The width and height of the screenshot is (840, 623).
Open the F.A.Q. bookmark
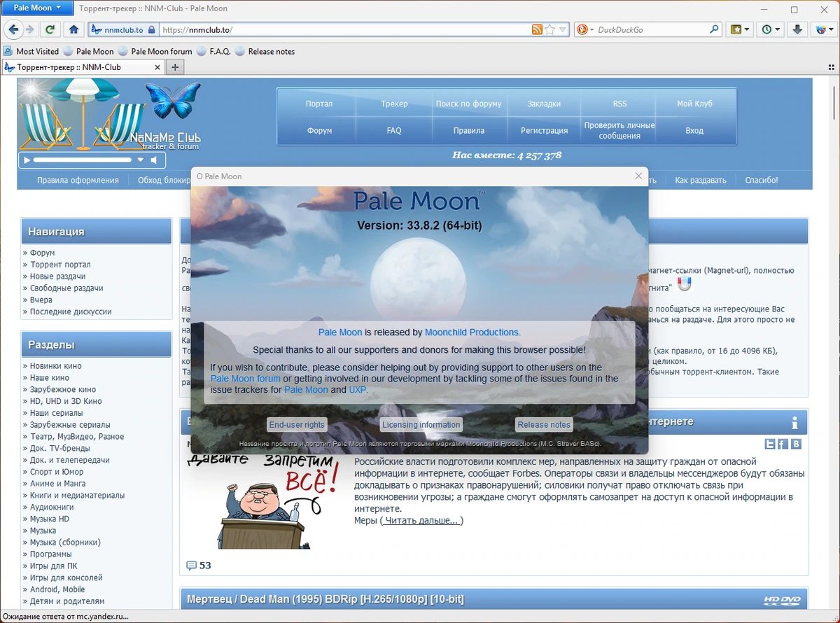(x=214, y=51)
